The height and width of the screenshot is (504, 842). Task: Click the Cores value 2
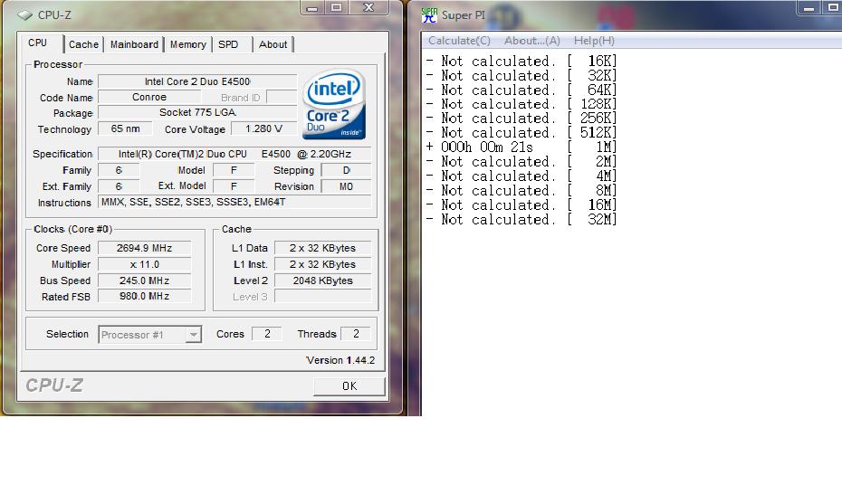pyautogui.click(x=267, y=334)
